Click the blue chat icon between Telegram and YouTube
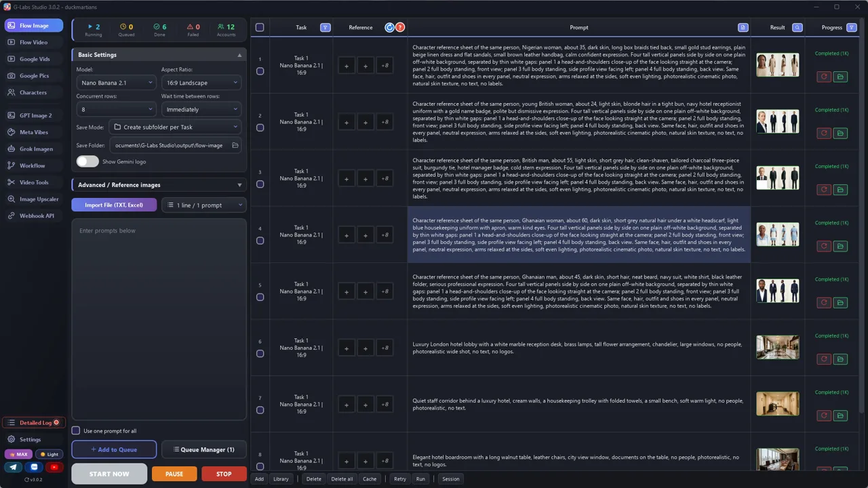868x488 pixels. point(35,467)
